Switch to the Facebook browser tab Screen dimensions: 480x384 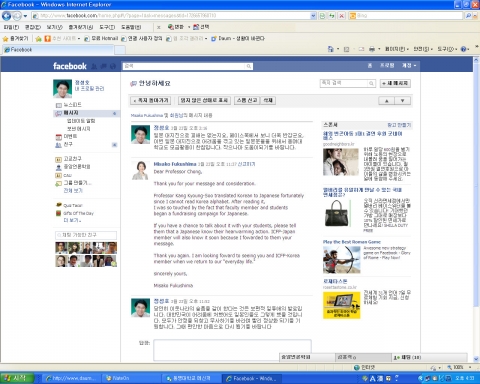click(57, 50)
